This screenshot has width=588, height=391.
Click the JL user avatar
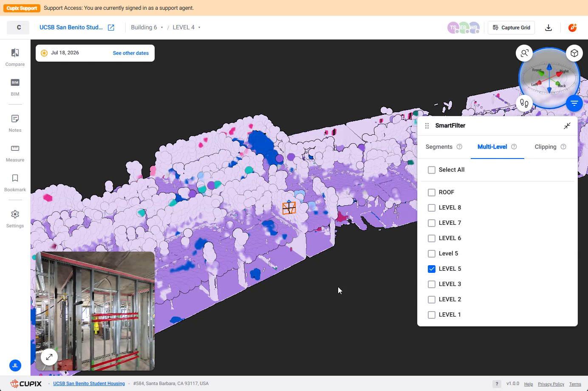[15, 365]
